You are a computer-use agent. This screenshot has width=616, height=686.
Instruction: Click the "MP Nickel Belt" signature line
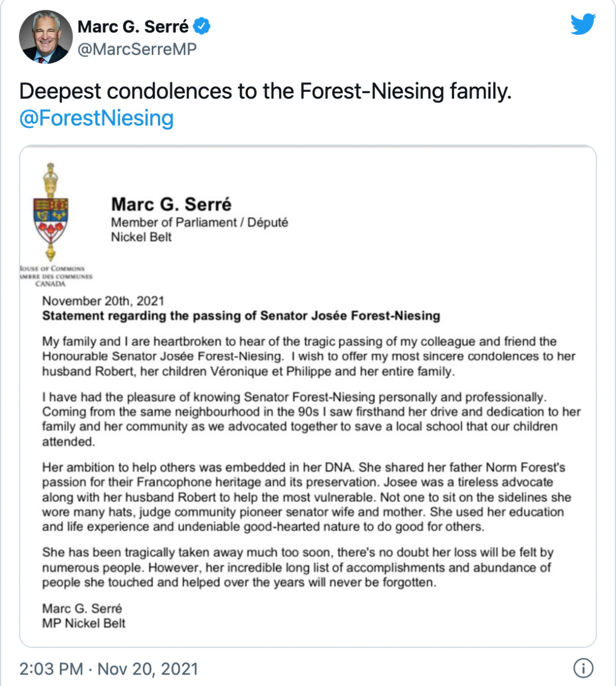tap(83, 623)
